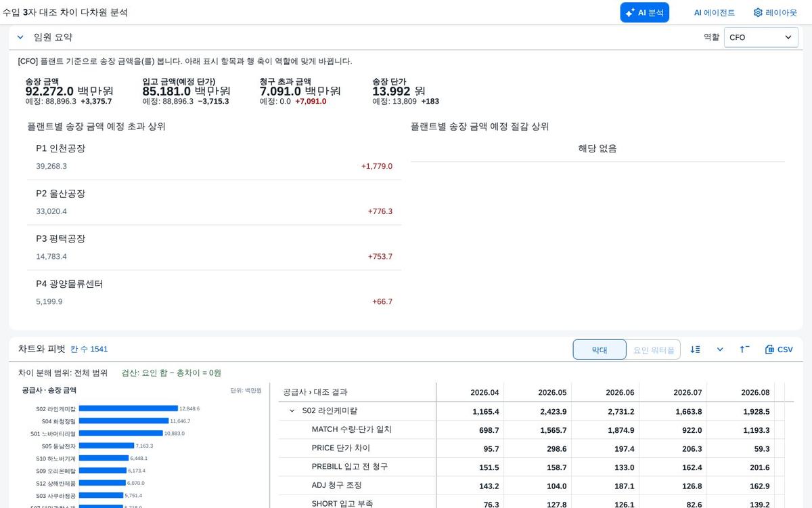Image resolution: width=812 pixels, height=508 pixels.
Task: Click the 2026.06 column header
Action: (x=606, y=392)
